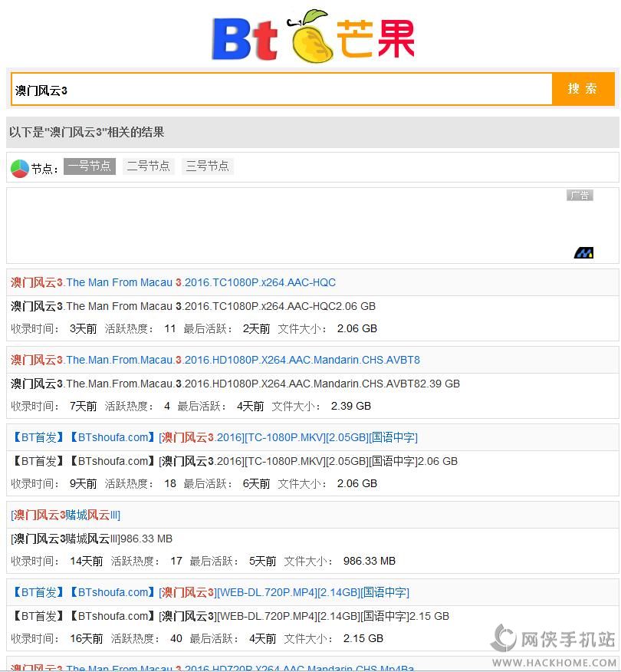Click activity heat value 18

tap(170, 483)
